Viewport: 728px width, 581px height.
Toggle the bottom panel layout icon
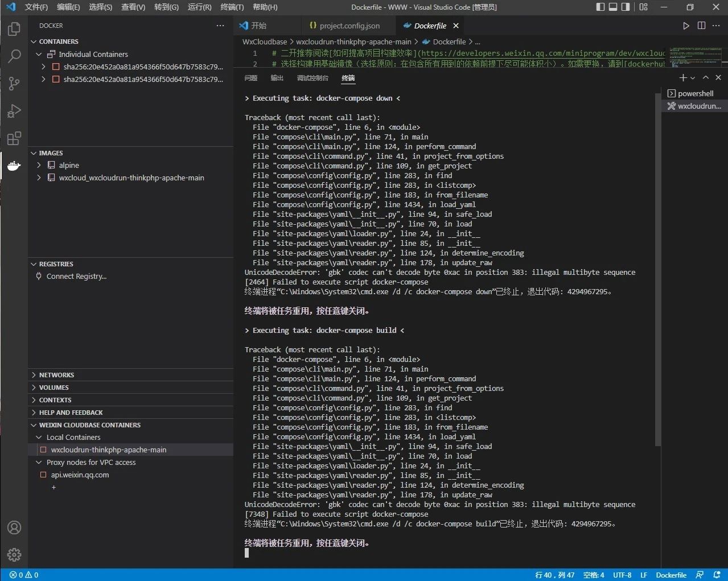point(613,7)
